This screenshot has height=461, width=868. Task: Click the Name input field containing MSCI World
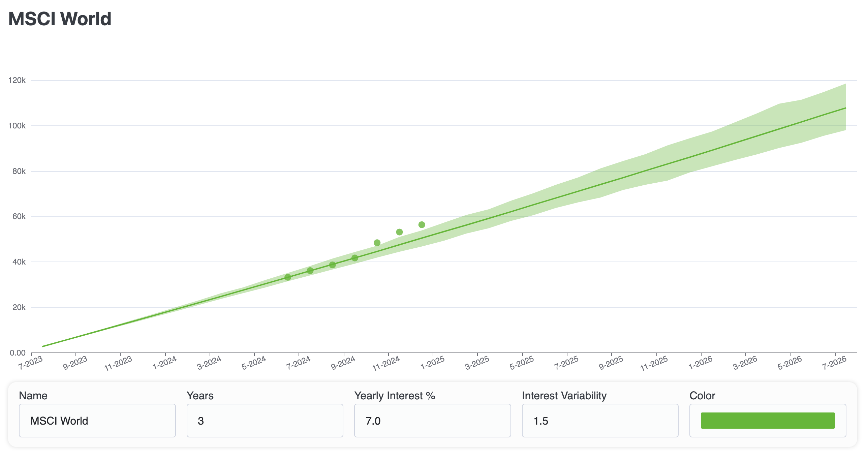pyautogui.click(x=97, y=421)
